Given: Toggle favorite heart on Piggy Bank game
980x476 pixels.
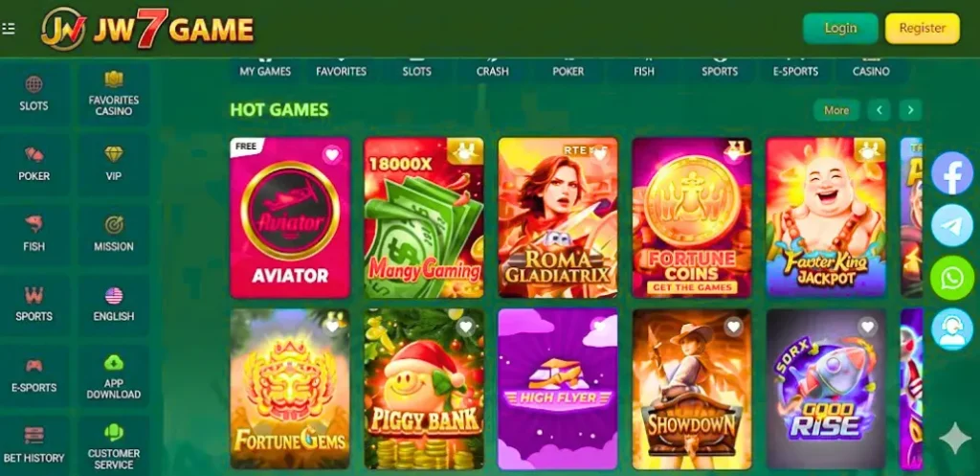Looking at the screenshot, I should [x=466, y=326].
